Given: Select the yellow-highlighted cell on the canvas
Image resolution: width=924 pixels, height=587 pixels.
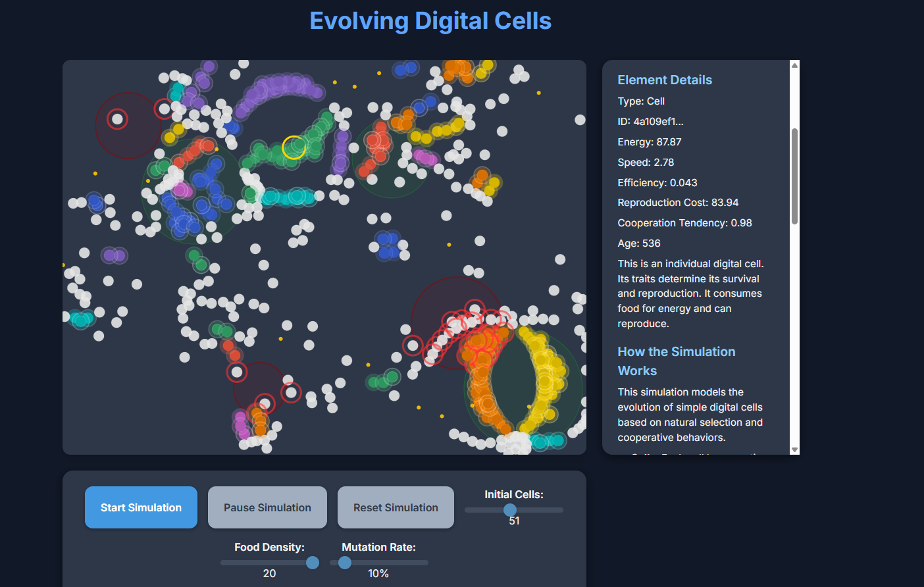Looking at the screenshot, I should click(292, 148).
